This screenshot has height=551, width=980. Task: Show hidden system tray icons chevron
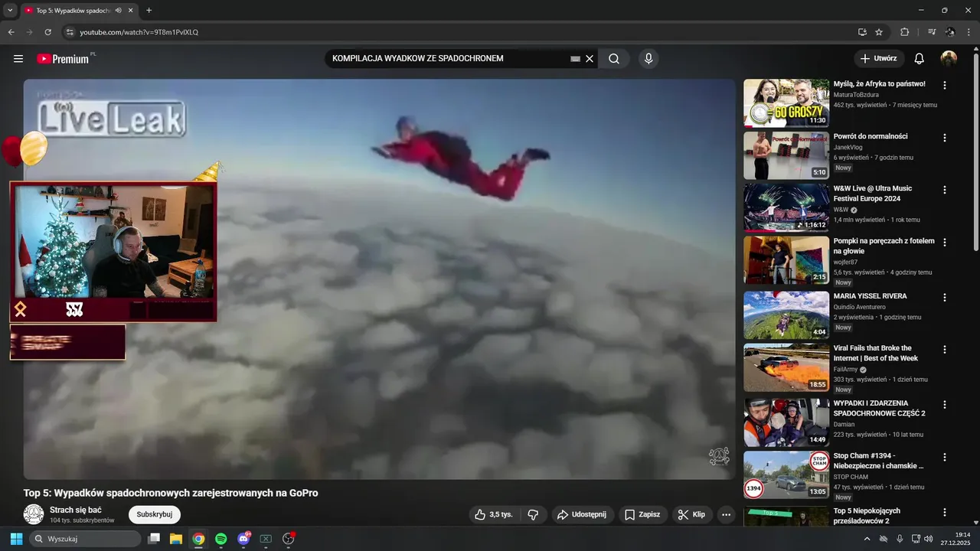click(867, 539)
